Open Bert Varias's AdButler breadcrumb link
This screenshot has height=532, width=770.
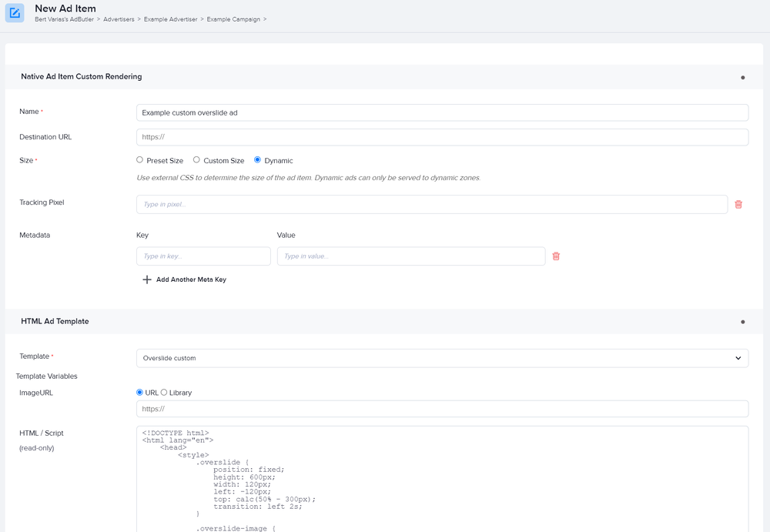(x=64, y=19)
